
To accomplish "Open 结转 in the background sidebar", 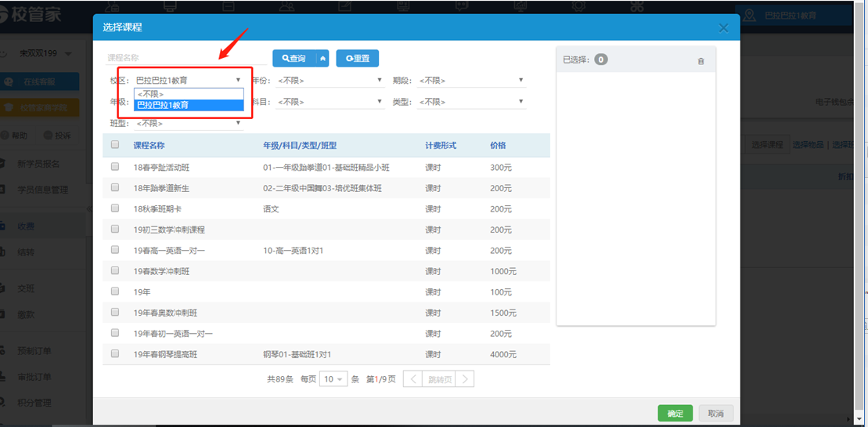I will point(26,252).
